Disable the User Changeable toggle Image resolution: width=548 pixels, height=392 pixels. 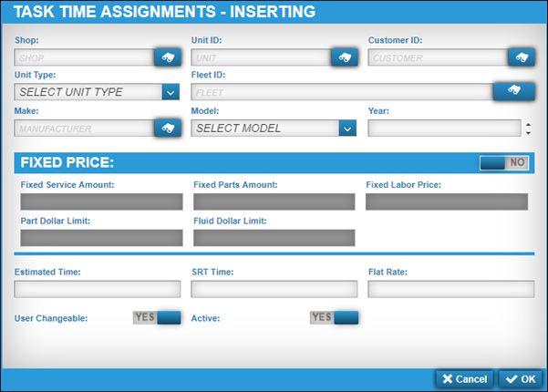pos(157,317)
